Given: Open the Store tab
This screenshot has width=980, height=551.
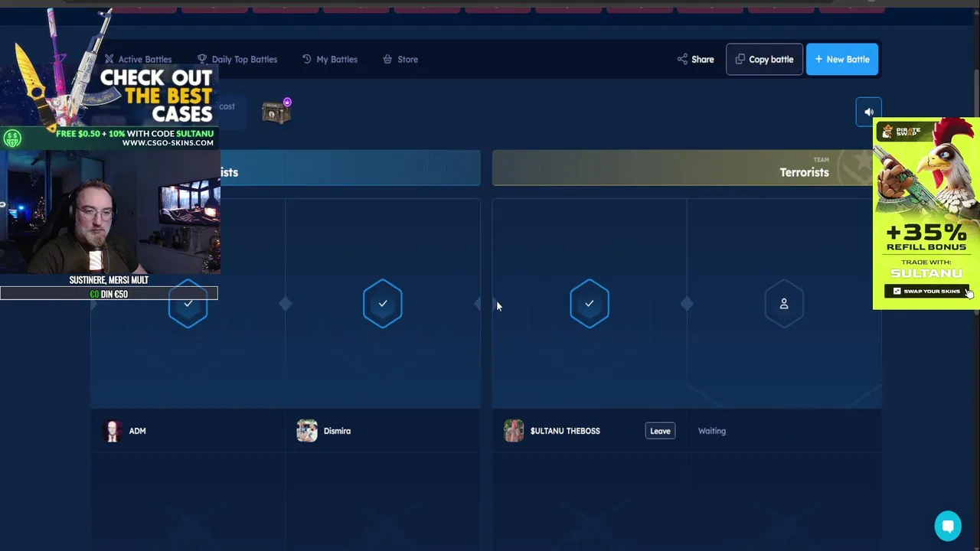Looking at the screenshot, I should coord(400,59).
